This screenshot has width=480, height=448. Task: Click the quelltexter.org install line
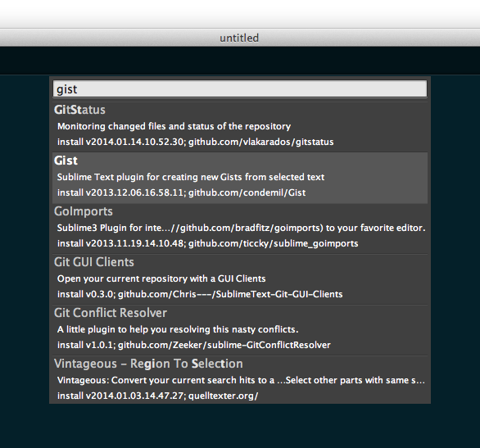(x=157, y=396)
